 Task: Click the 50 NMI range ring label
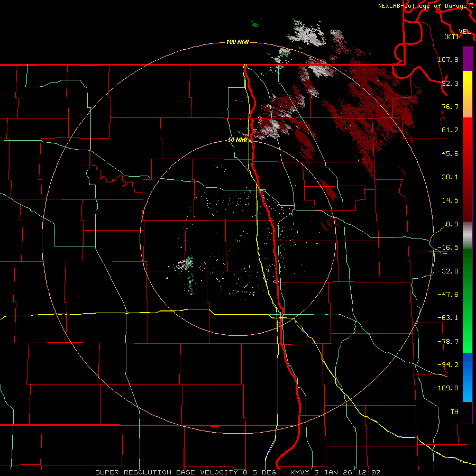pos(237,140)
